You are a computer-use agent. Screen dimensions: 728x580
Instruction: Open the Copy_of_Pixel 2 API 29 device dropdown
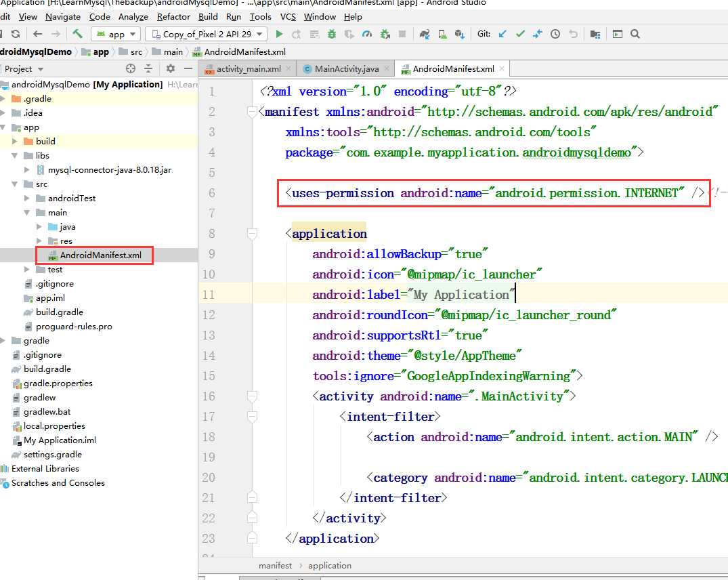pos(206,34)
